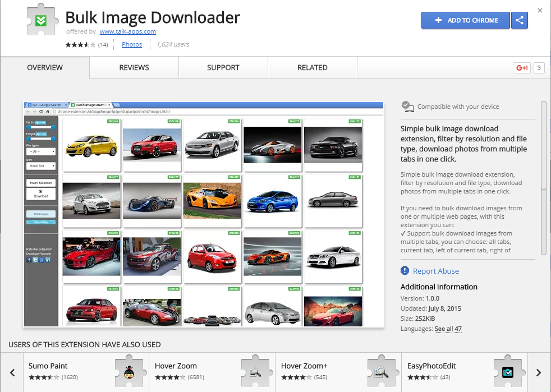This screenshot has height=392, width=551.
Task: Click the star rating next to (14)
Action: coord(80,45)
